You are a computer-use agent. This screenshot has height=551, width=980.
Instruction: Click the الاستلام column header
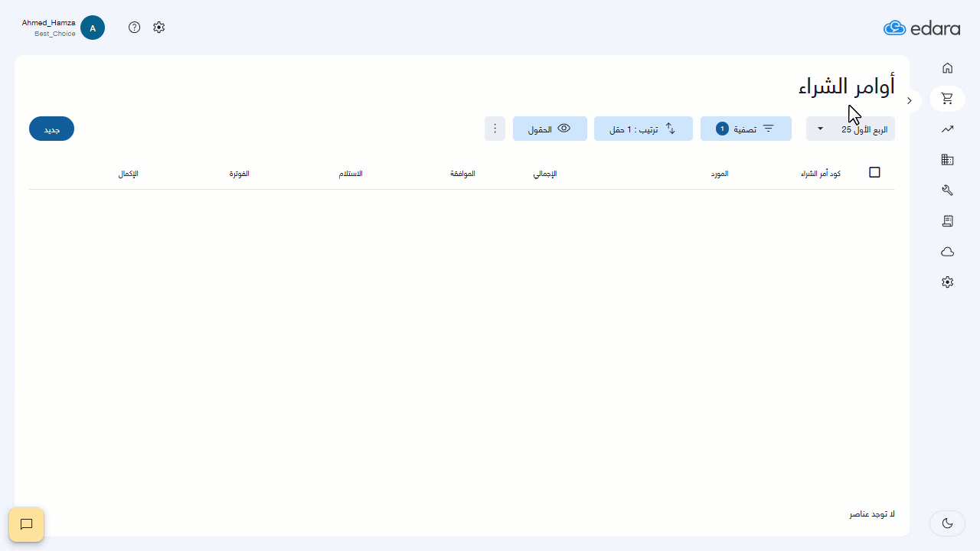(351, 174)
